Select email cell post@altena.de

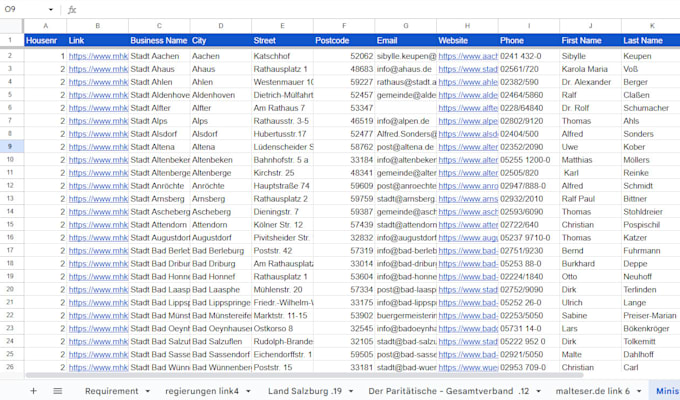pyautogui.click(x=406, y=147)
